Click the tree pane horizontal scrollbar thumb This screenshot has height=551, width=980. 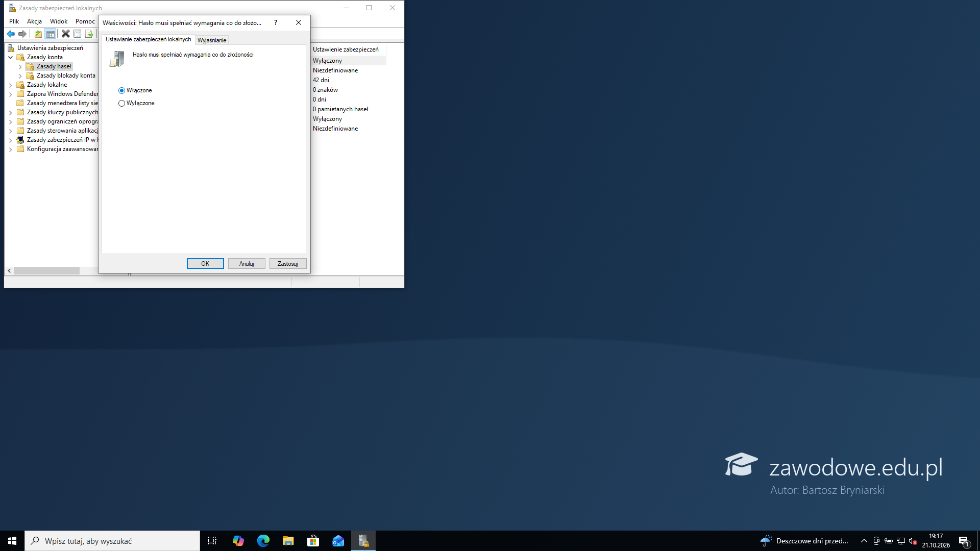[46, 270]
